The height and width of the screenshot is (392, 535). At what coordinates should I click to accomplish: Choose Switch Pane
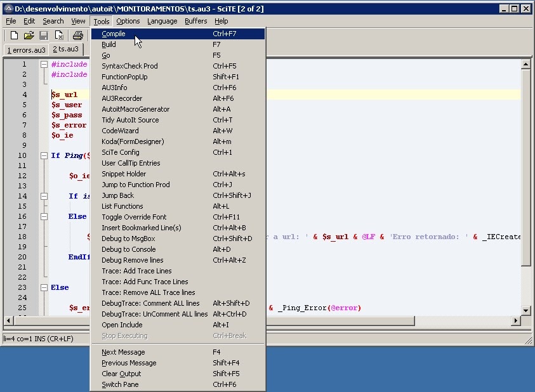tap(178, 384)
